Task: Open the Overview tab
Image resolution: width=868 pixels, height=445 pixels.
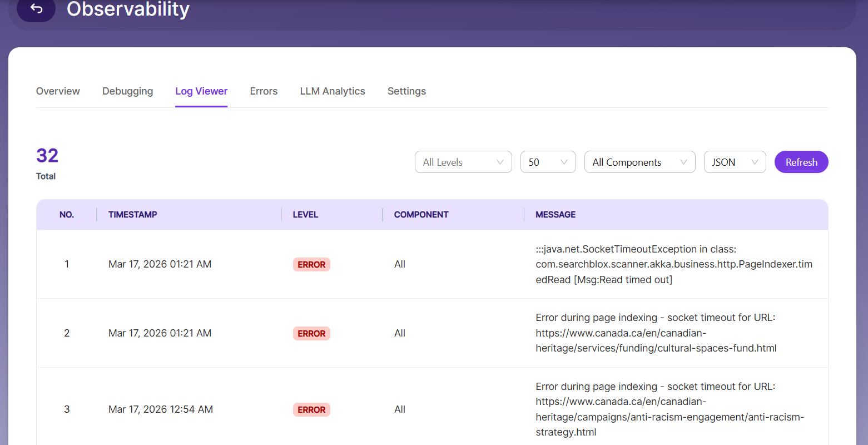Action: [58, 91]
